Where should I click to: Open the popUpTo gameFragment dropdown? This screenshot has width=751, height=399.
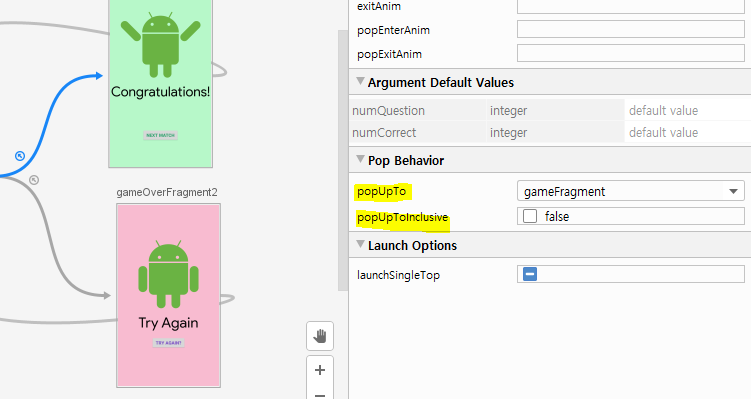coord(630,191)
